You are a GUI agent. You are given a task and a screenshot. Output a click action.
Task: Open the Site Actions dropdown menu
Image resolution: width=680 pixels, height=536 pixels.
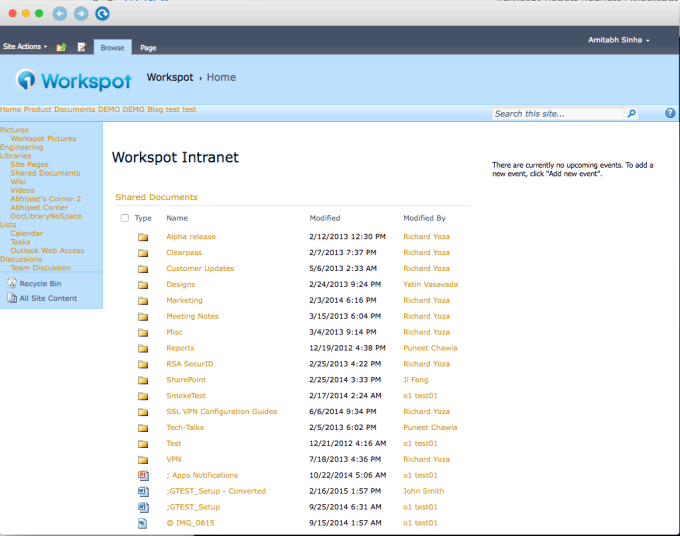pos(25,47)
